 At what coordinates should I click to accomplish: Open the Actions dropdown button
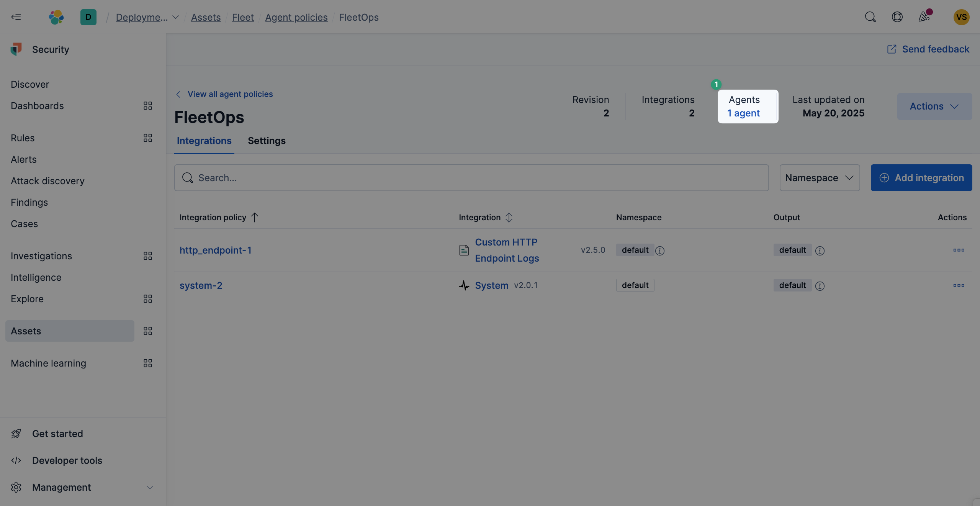tap(934, 106)
